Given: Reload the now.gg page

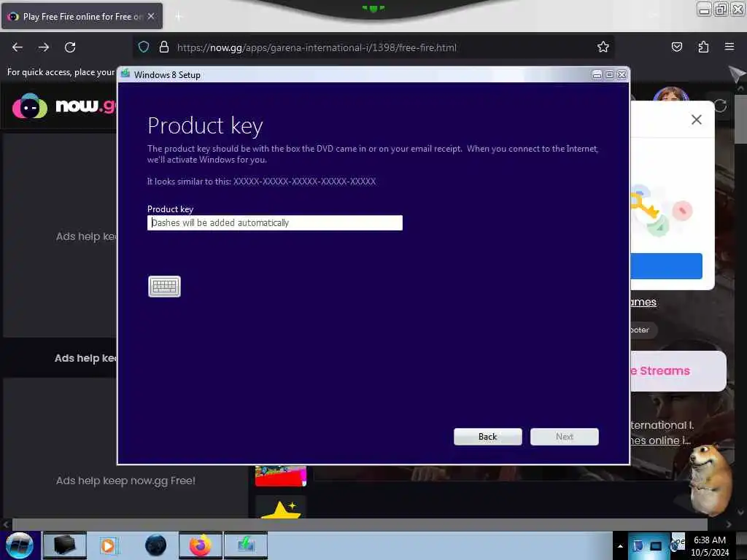Looking at the screenshot, I should point(70,47).
